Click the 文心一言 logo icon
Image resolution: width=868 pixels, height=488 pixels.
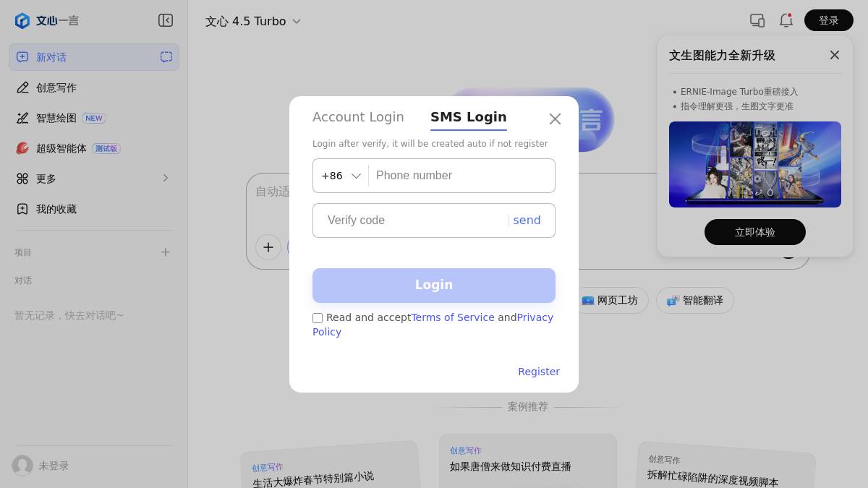point(22,21)
